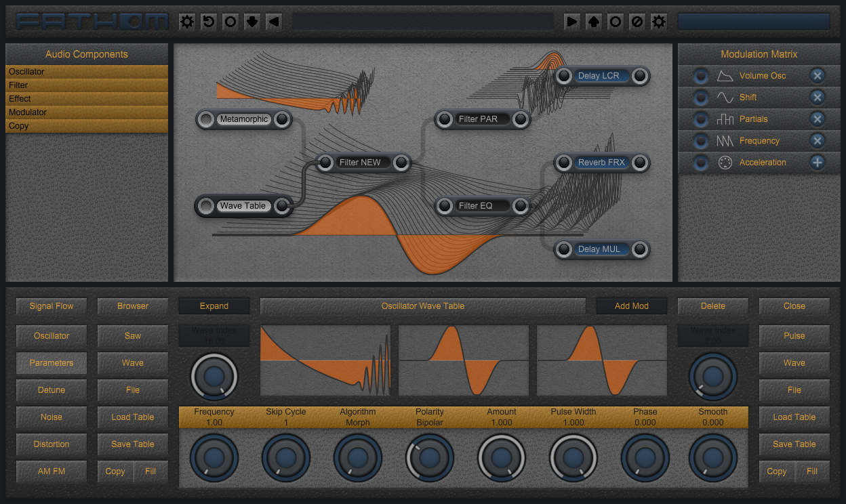Expand the Modulator row in Audio Components
The image size is (846, 504).
point(87,112)
